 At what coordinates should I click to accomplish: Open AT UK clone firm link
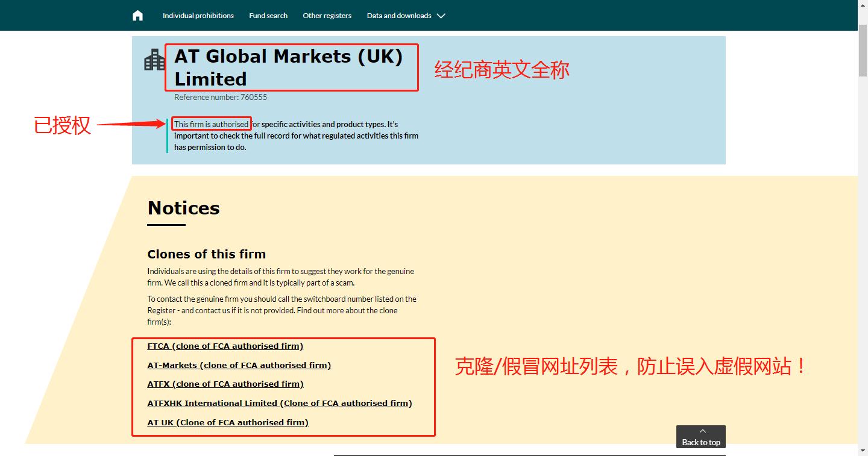click(x=228, y=423)
